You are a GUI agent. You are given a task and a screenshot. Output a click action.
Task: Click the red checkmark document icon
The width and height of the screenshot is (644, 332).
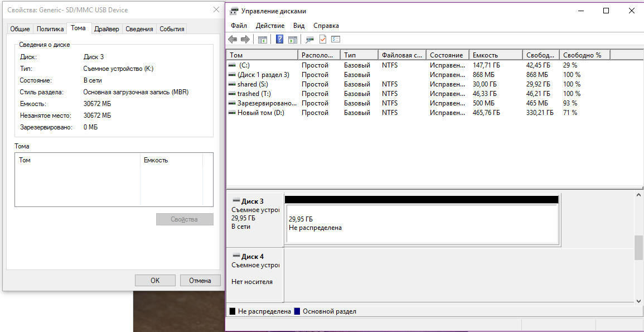point(323,39)
